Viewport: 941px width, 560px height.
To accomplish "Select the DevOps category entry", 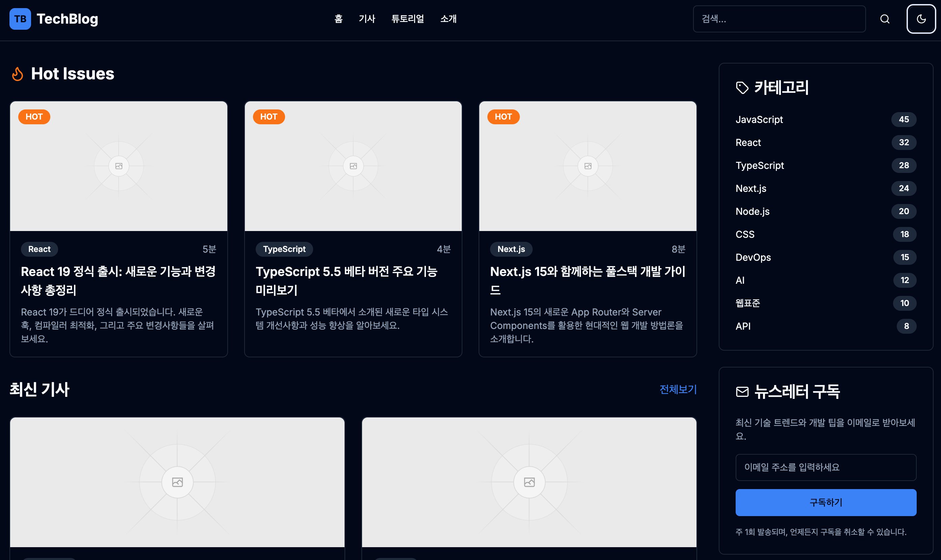I will (x=753, y=257).
